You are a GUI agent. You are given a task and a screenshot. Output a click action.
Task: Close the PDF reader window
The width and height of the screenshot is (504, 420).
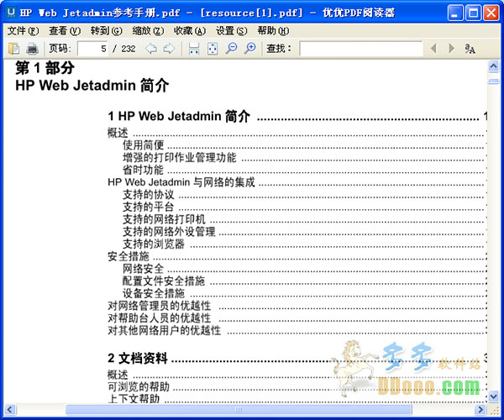[x=491, y=13]
